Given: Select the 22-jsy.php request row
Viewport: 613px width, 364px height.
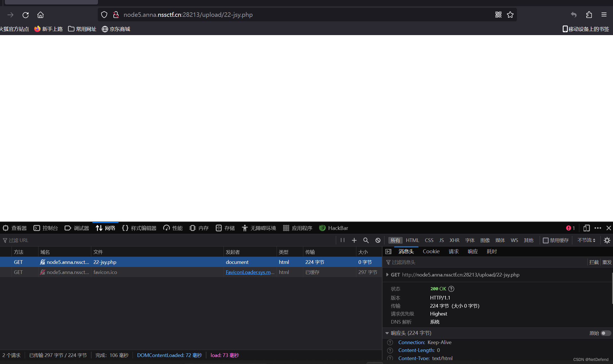Looking at the screenshot, I should 191,262.
